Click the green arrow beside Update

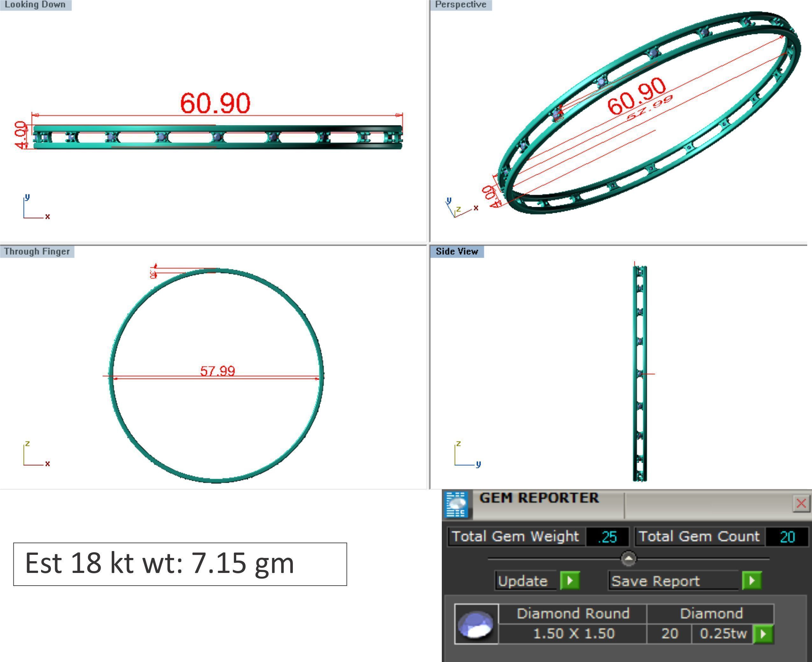(570, 581)
